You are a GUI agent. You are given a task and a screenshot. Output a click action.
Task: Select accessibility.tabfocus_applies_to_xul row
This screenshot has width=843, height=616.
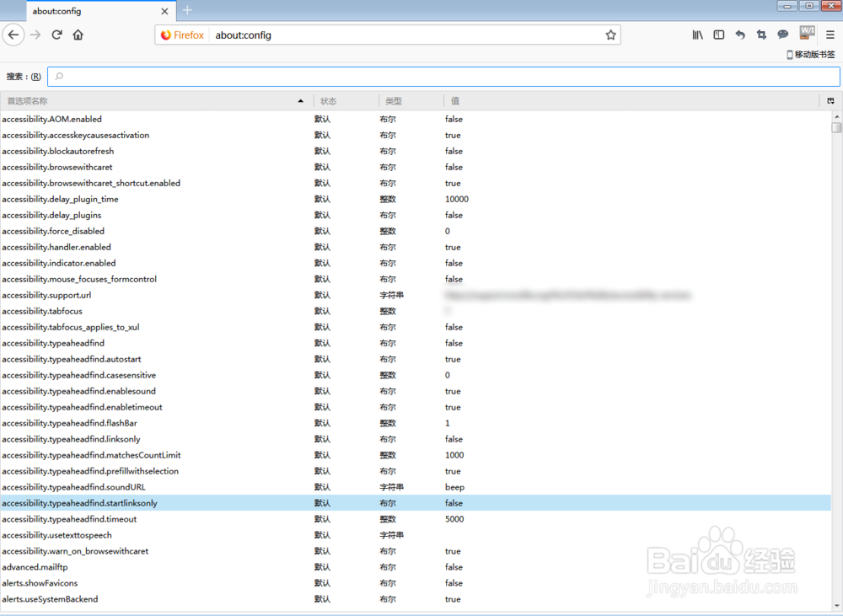coord(415,327)
